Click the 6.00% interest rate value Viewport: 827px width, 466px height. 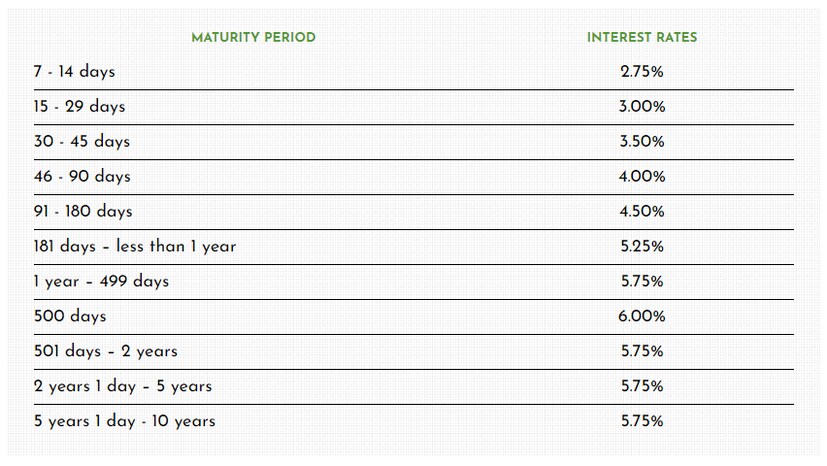coord(642,317)
